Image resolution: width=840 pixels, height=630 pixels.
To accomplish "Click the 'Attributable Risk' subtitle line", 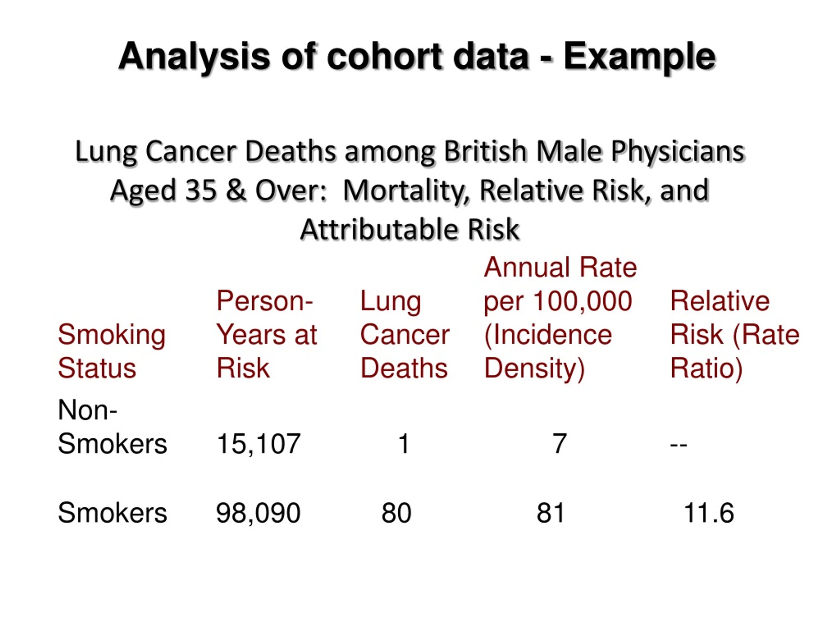I will coord(409,229).
